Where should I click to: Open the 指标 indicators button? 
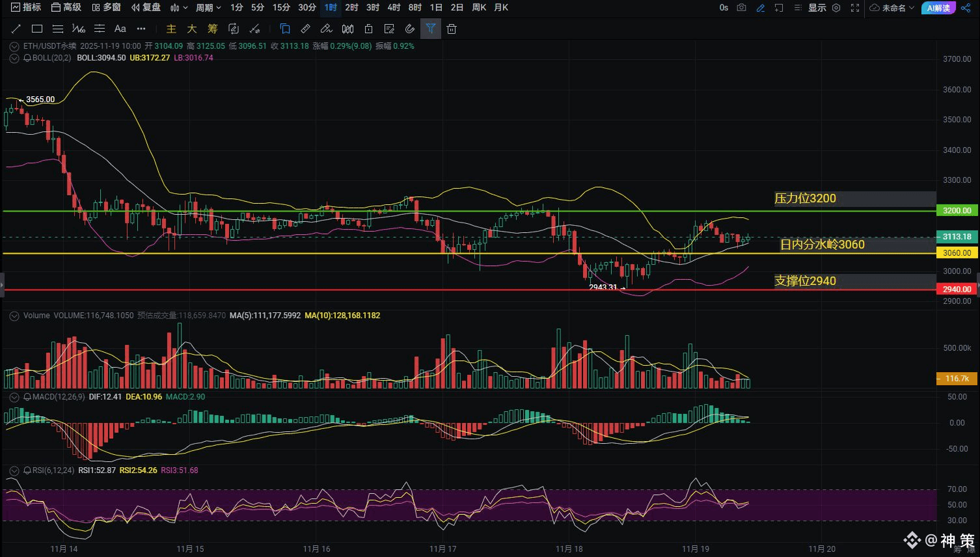point(26,8)
